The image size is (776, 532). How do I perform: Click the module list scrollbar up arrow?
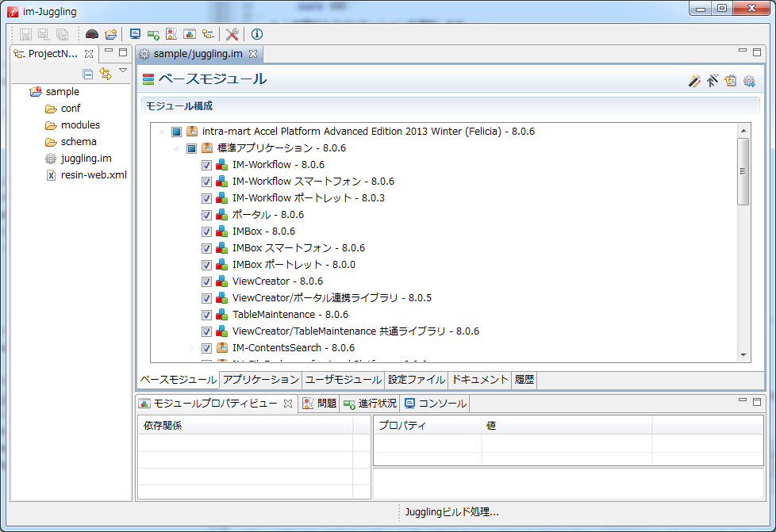[743, 131]
